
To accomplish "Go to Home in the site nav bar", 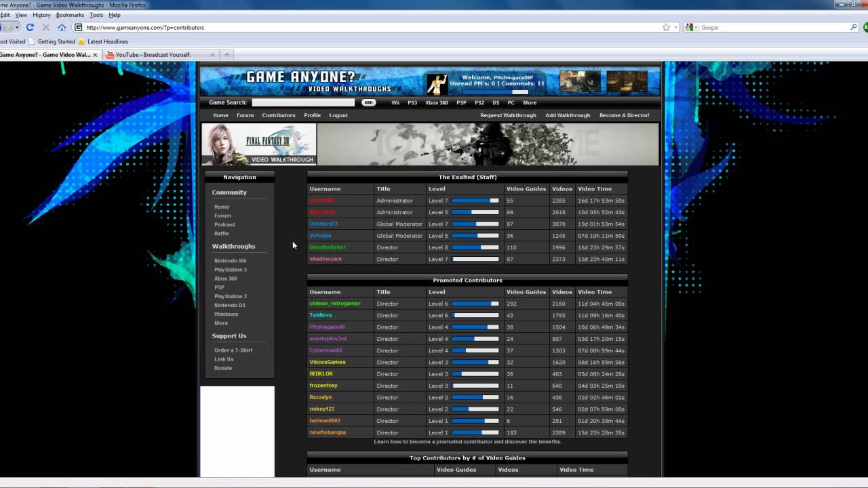I will click(x=221, y=115).
